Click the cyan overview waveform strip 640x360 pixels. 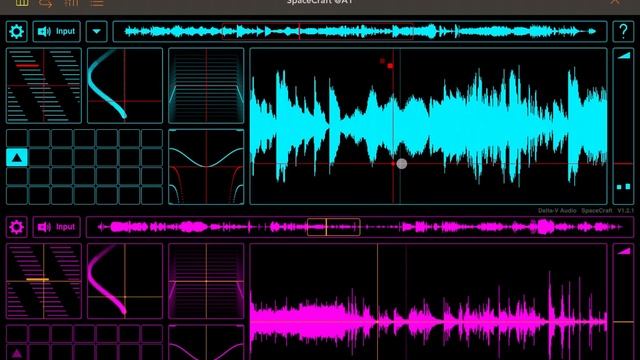click(360, 31)
